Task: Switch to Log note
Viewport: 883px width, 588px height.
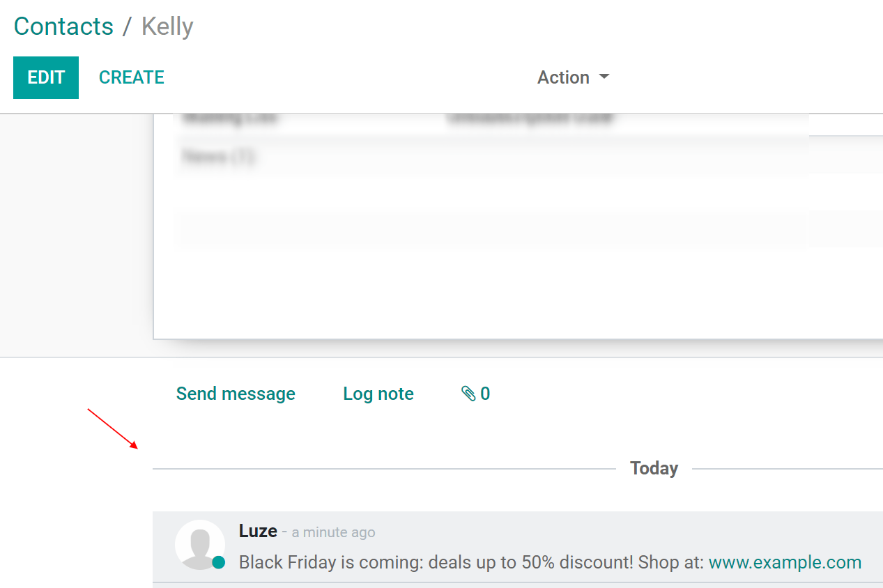Action: (378, 394)
